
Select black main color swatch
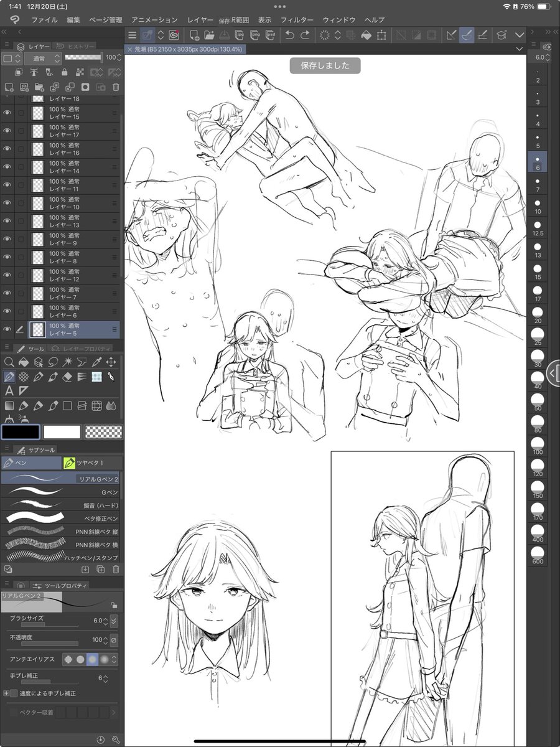click(21, 432)
